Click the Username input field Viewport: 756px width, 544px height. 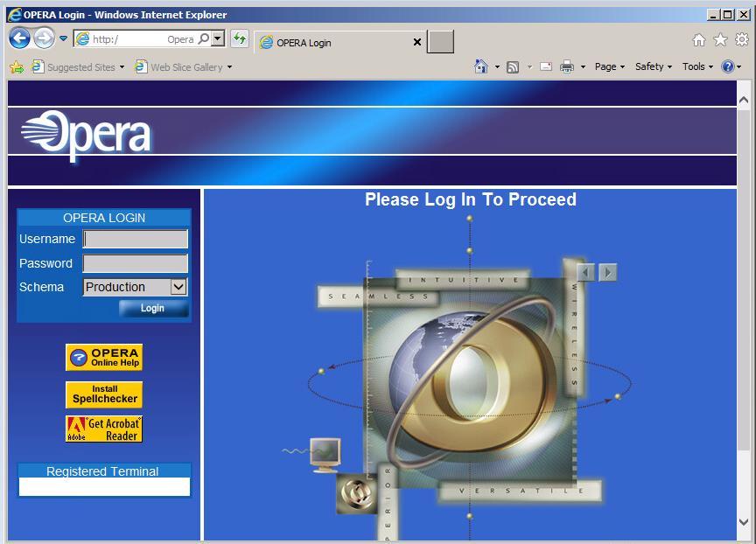[136, 239]
